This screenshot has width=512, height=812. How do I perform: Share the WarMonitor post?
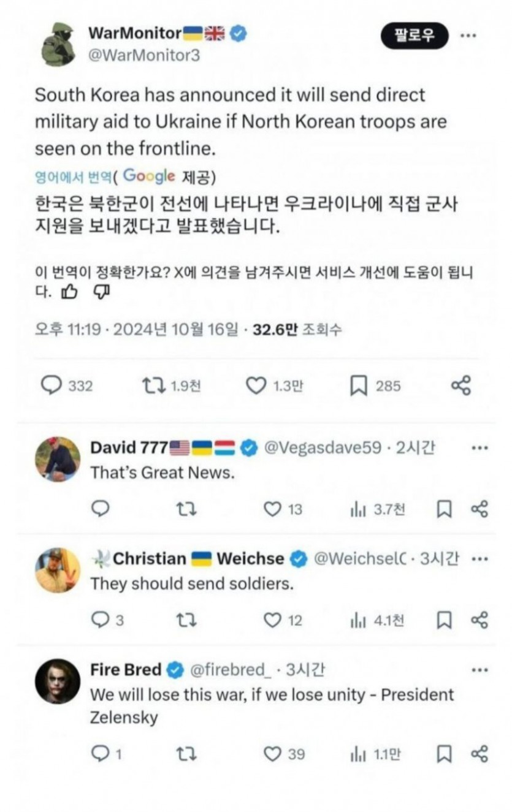[460, 385]
